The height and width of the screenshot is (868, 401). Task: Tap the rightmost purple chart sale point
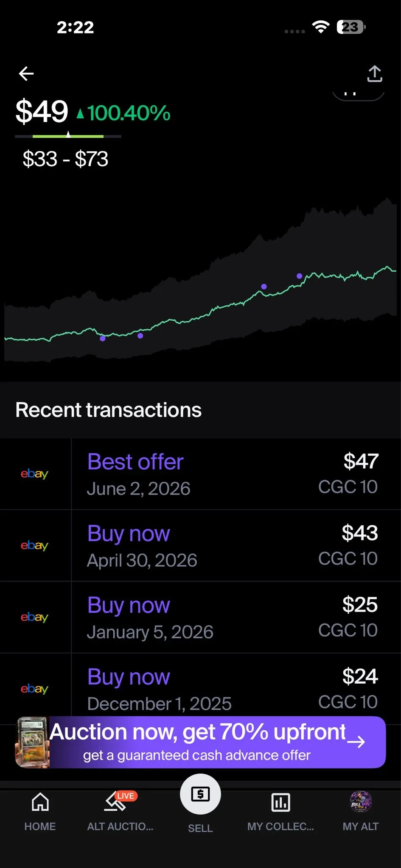point(300,276)
